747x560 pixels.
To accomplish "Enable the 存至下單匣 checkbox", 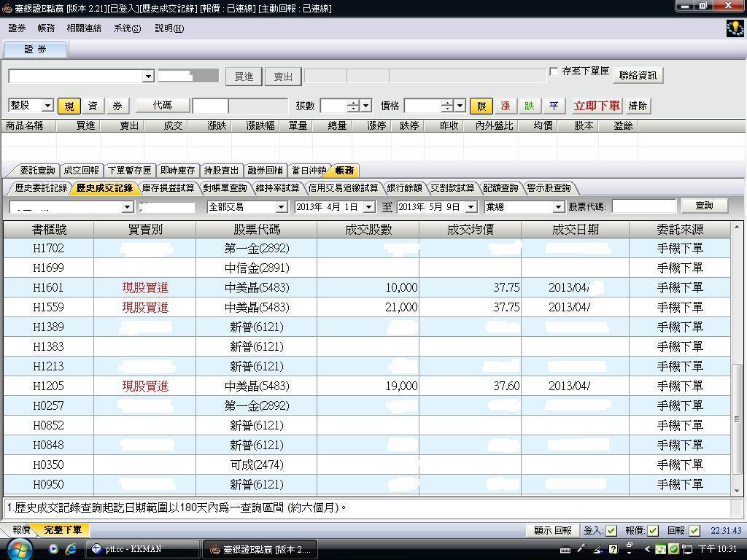I will [x=554, y=72].
